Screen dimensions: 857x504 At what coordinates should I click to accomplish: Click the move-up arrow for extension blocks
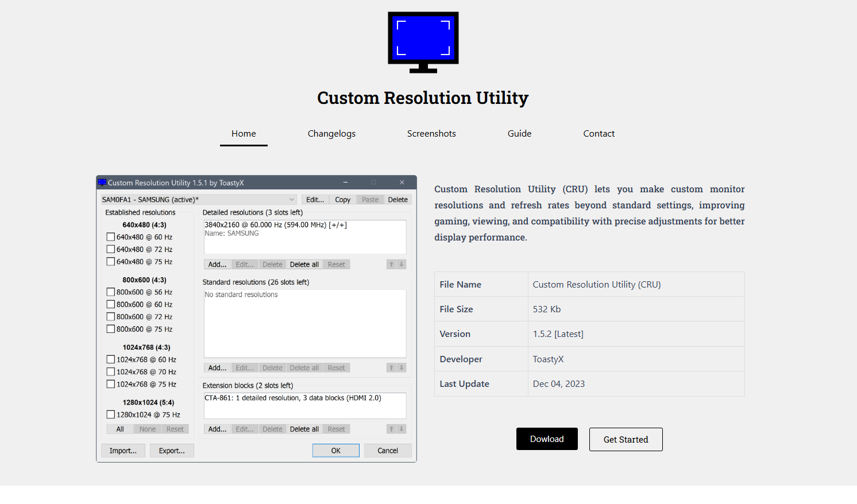coord(391,429)
